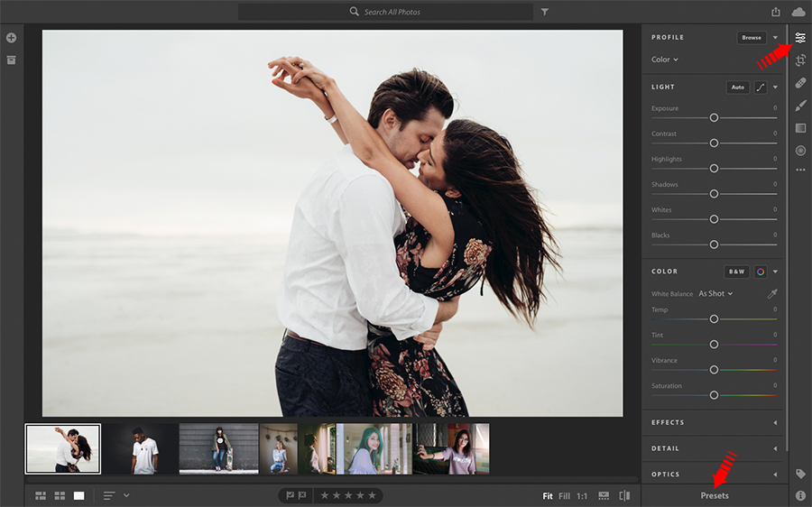Open the tone curve in Light panel
812x507 pixels.
click(760, 88)
